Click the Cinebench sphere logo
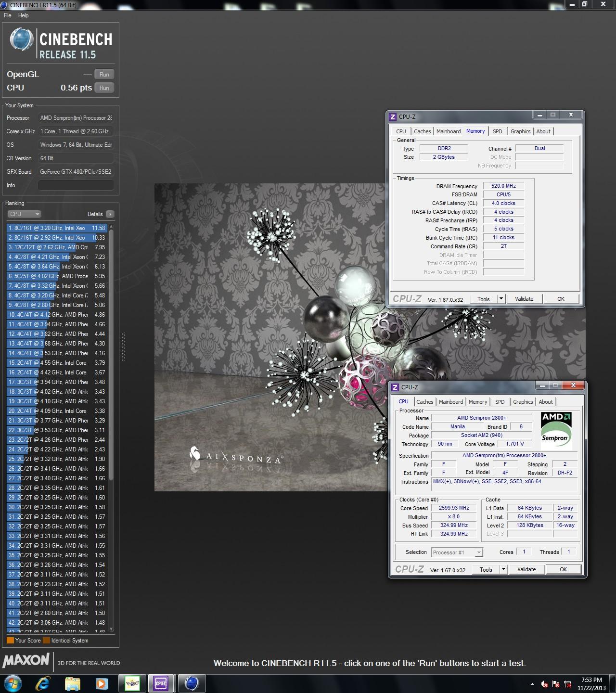Screen dimensions: 616x693 click(22, 39)
